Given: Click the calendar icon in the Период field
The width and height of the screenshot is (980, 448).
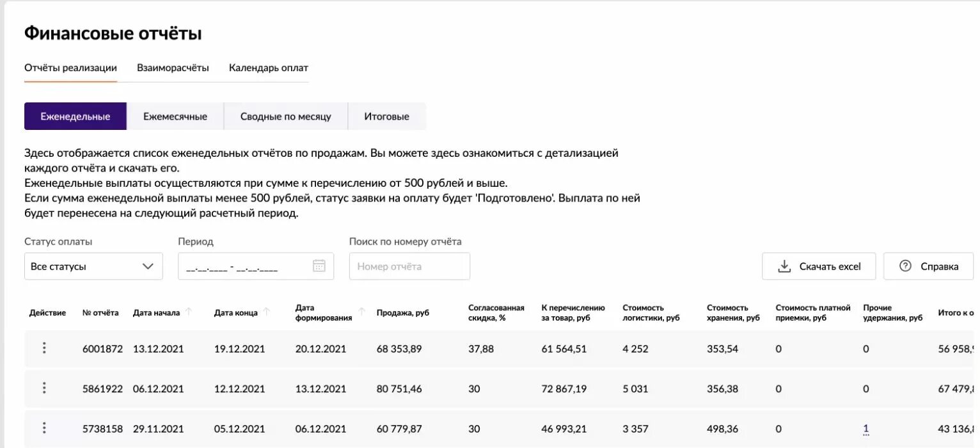Looking at the screenshot, I should 319,266.
